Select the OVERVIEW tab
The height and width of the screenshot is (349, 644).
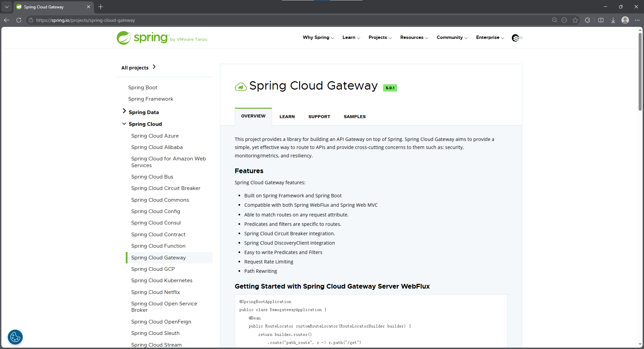point(253,116)
